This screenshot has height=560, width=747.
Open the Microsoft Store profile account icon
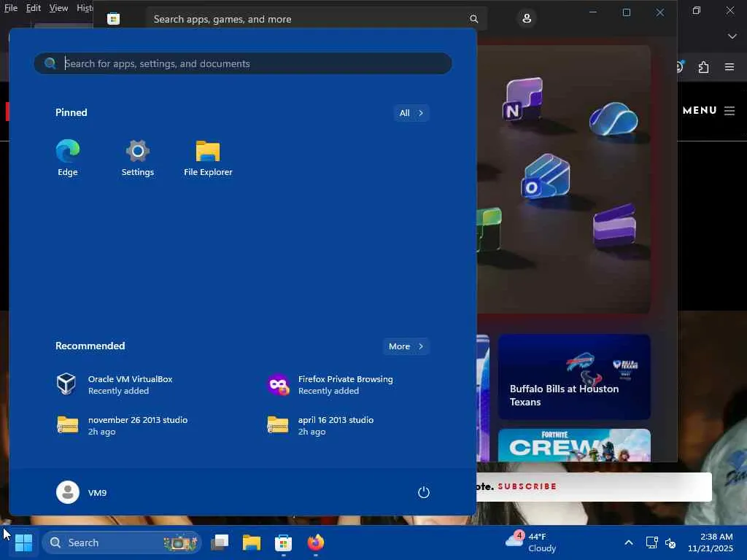click(527, 18)
